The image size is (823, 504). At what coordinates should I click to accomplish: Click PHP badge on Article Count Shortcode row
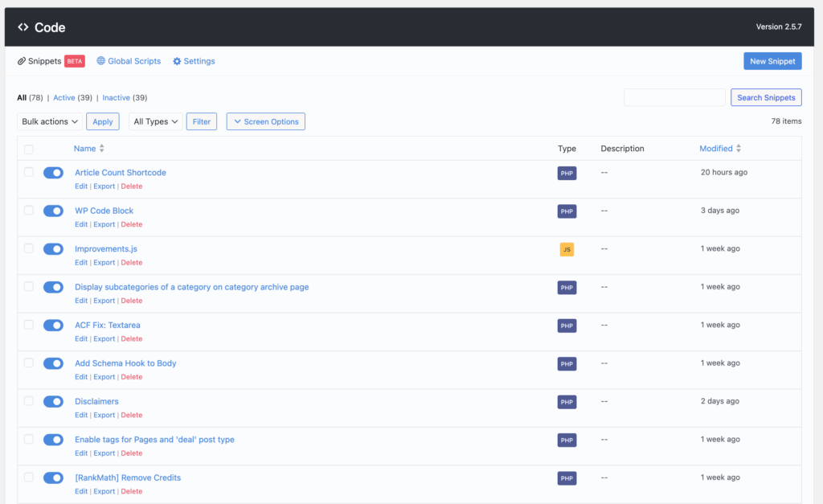click(567, 173)
